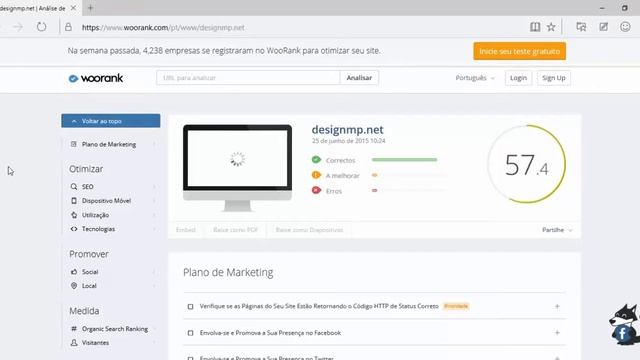Click the browser address bar URL

click(x=163, y=27)
